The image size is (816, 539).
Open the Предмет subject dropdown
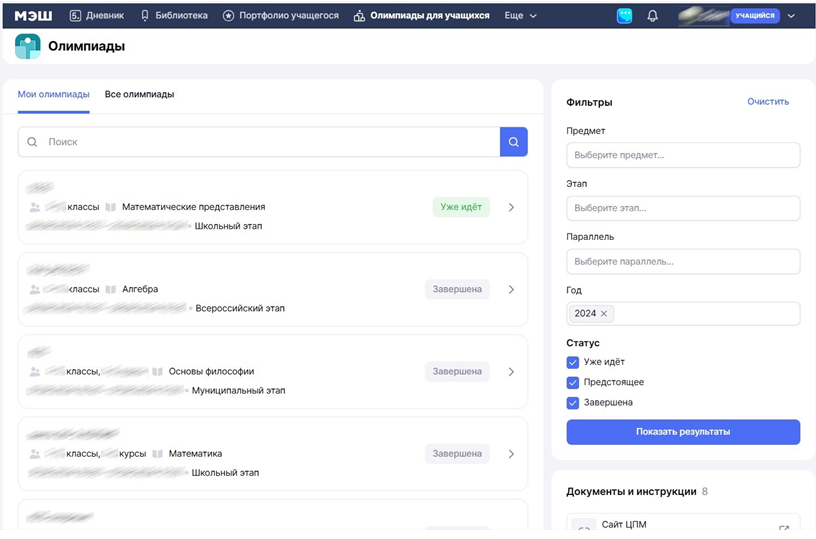(x=683, y=155)
